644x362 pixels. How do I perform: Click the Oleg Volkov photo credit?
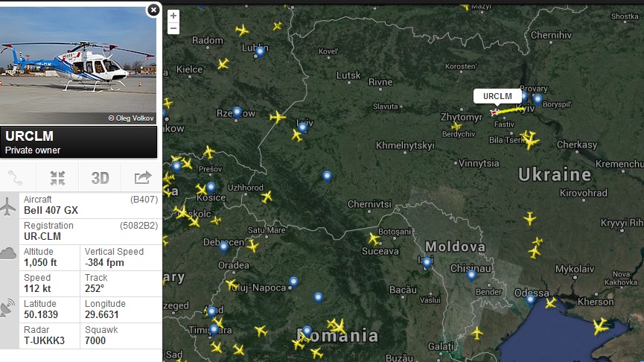click(131, 118)
